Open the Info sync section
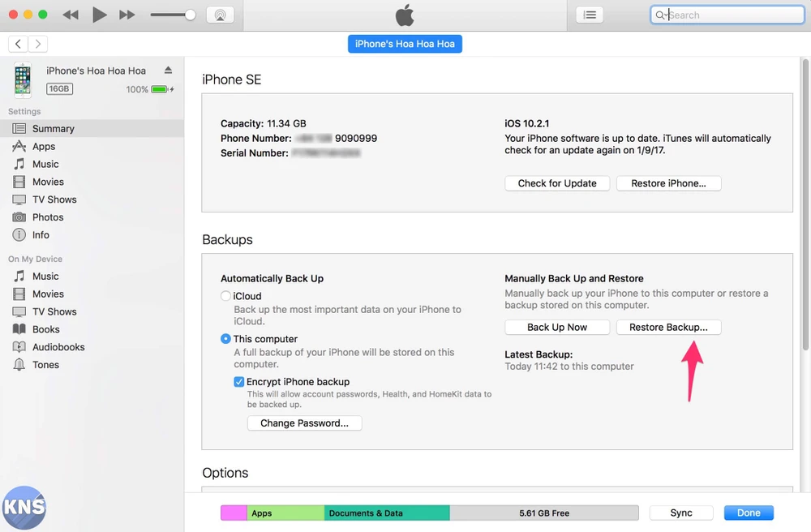 tap(40, 234)
